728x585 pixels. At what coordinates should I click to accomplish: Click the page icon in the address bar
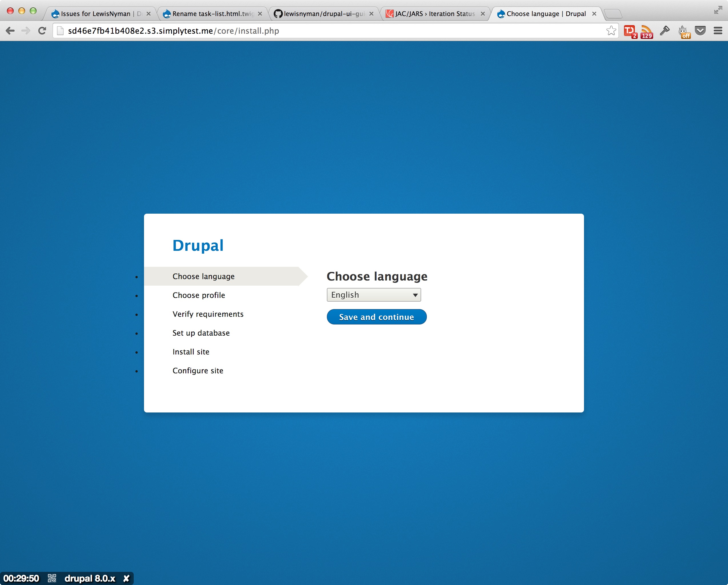(60, 31)
